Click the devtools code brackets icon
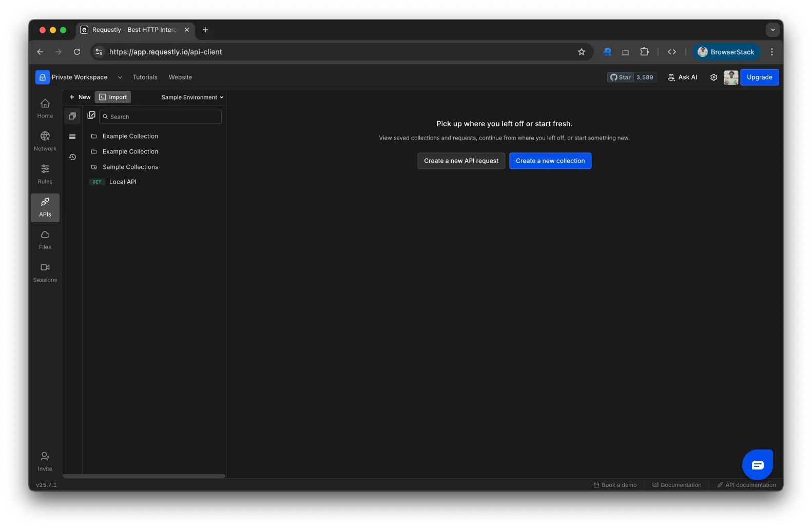This screenshot has height=529, width=812. [x=672, y=52]
